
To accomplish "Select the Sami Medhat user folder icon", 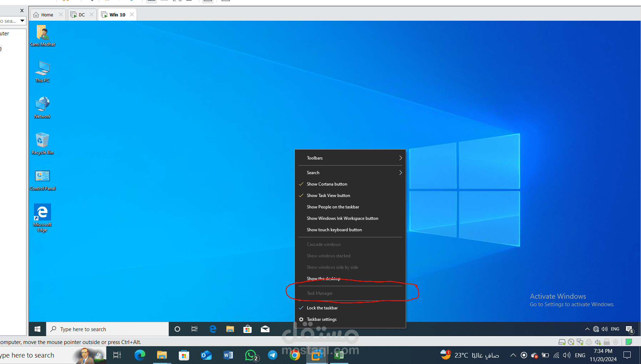I will pos(42,35).
